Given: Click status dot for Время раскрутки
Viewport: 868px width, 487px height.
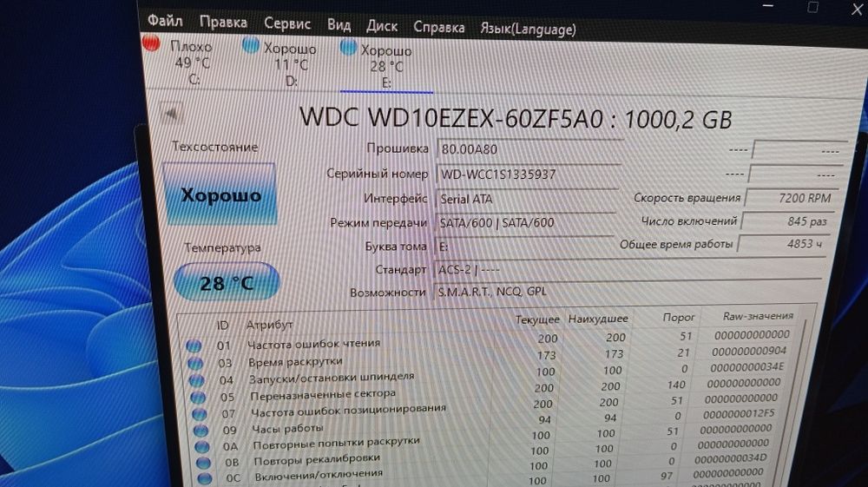Looking at the screenshot, I should pos(195,364).
